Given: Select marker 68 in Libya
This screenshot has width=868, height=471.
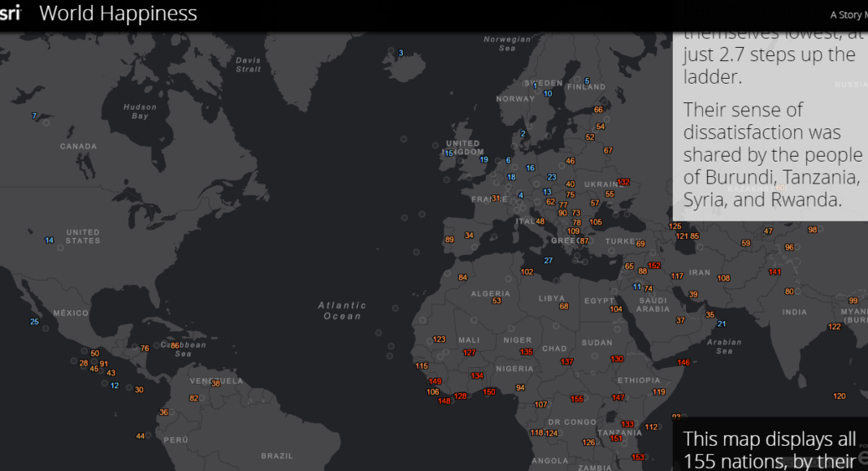Looking at the screenshot, I should (x=563, y=306).
